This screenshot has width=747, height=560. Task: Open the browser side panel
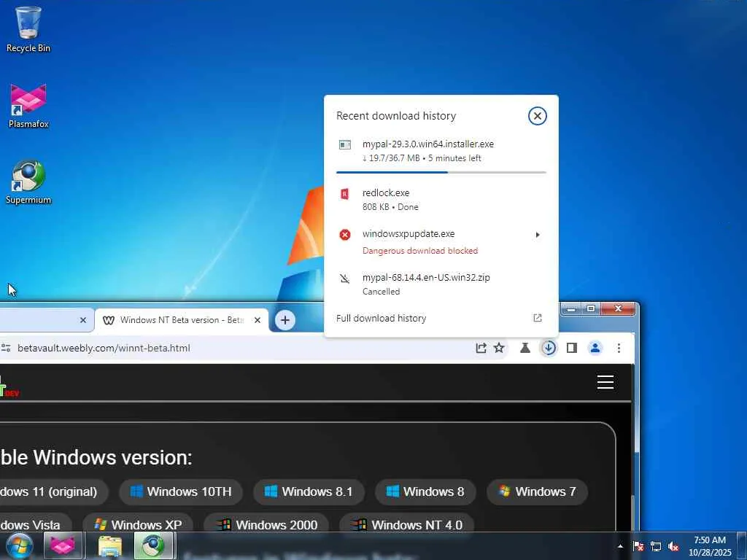pyautogui.click(x=572, y=348)
